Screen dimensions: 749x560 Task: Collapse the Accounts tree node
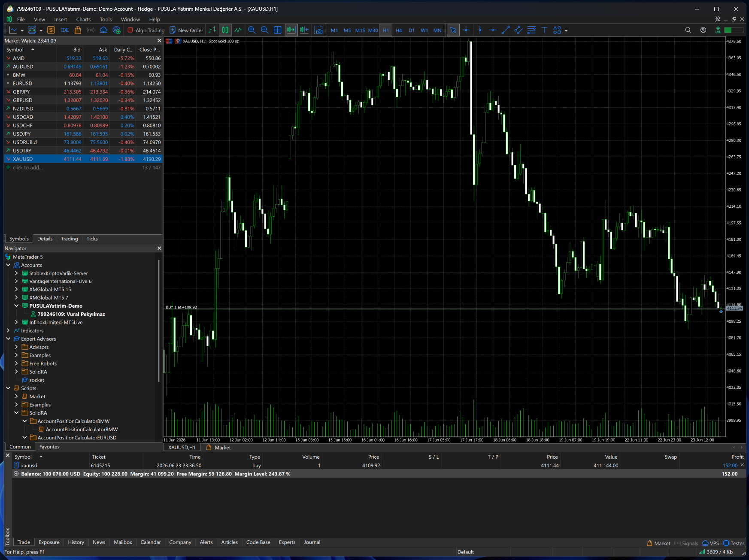(x=8, y=265)
